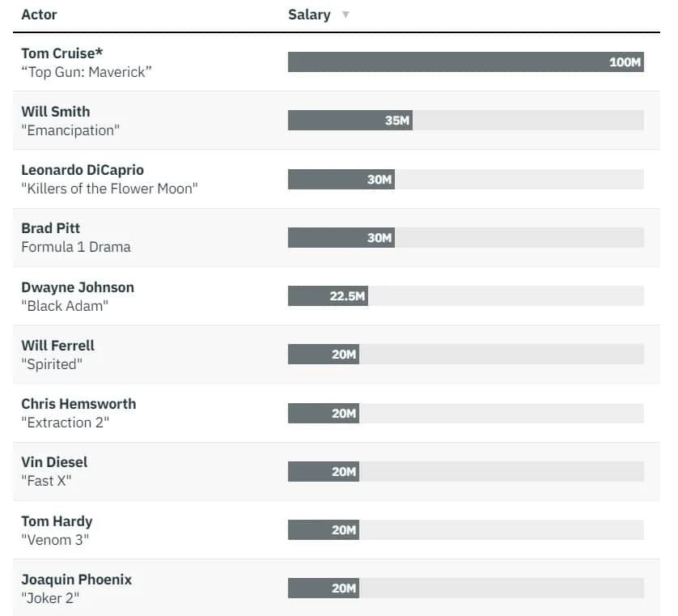Click the Leonardo DiCaprio actor name
Image resolution: width=678 pixels, height=616 pixels.
(83, 170)
